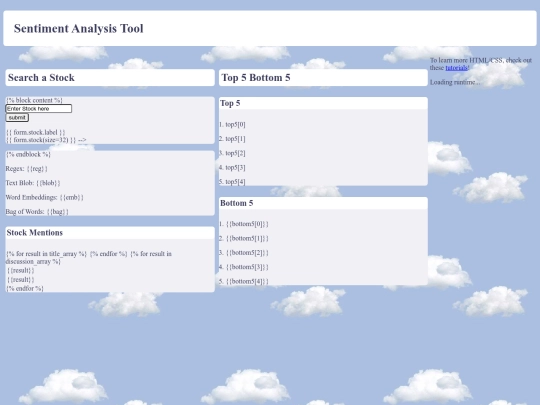This screenshot has width=540, height=405.
Task: Select list item top5[3]
Action: coord(232,167)
